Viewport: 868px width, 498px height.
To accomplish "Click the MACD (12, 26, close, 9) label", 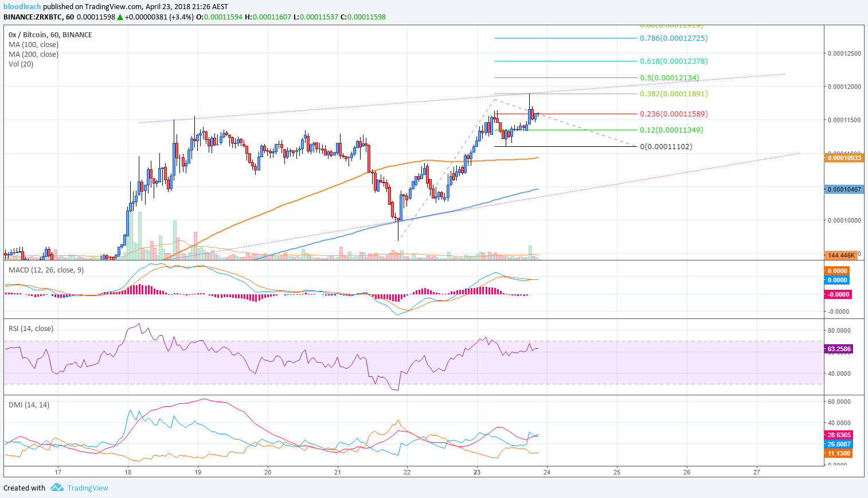I will coord(46,270).
